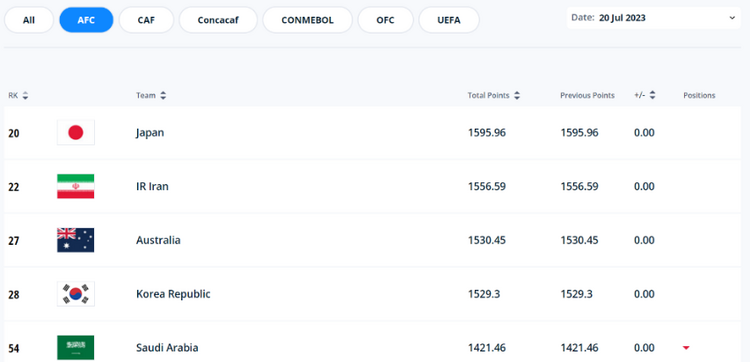Select the UEFA filter pill
The width and height of the screenshot is (750, 362).
pos(449,20)
